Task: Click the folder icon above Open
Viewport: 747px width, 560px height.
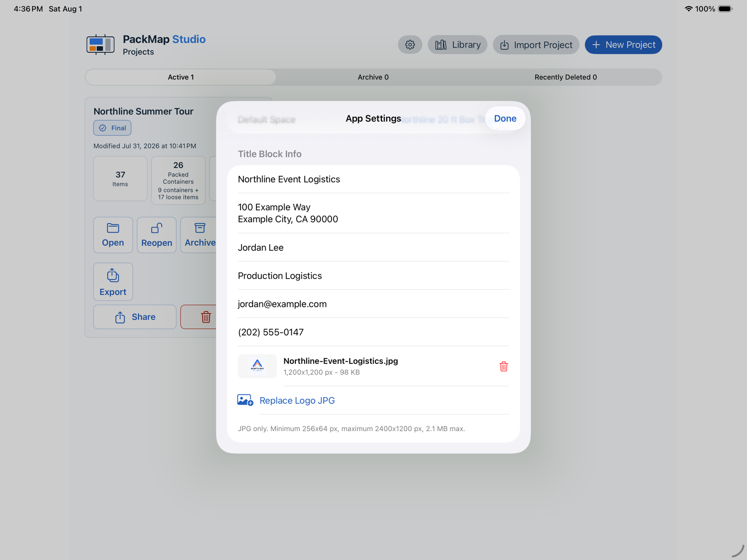Action: coord(113,228)
